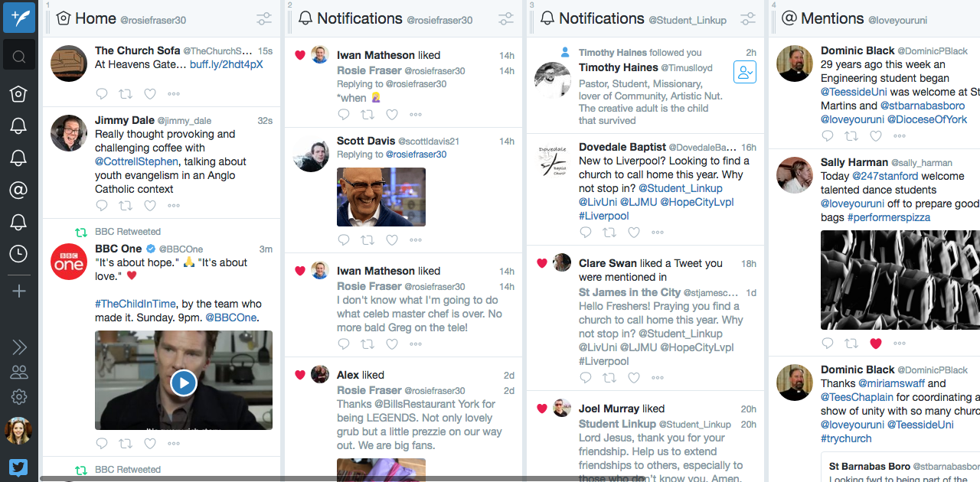
Task: Like Jimmy Dale's tweet
Action: [x=150, y=206]
